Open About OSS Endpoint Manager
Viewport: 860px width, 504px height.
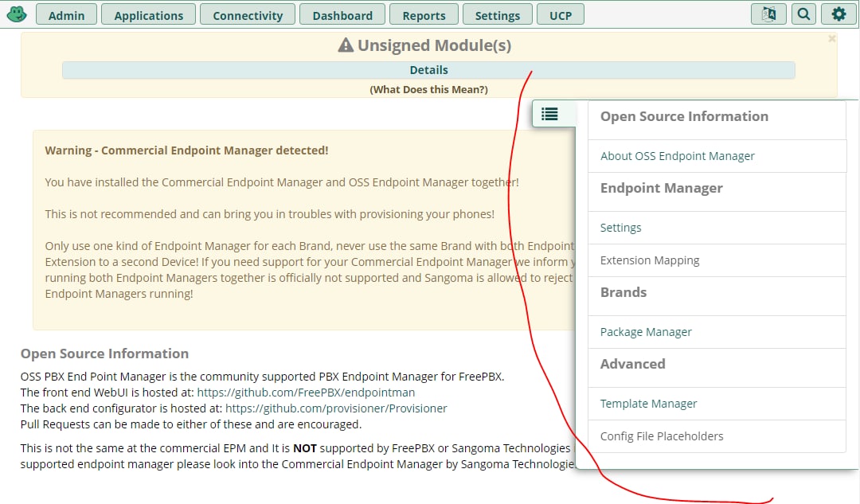717,156
